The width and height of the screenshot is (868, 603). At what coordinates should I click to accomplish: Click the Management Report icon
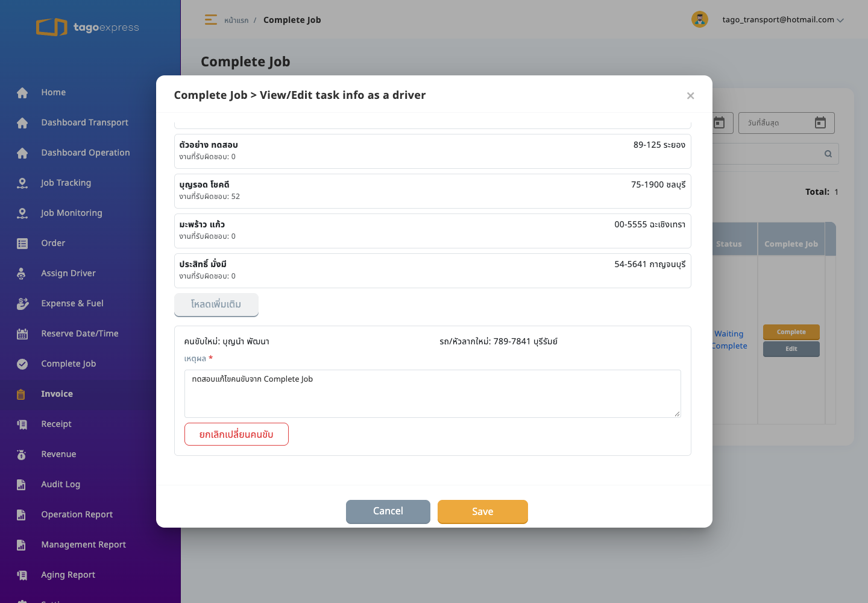coord(21,545)
